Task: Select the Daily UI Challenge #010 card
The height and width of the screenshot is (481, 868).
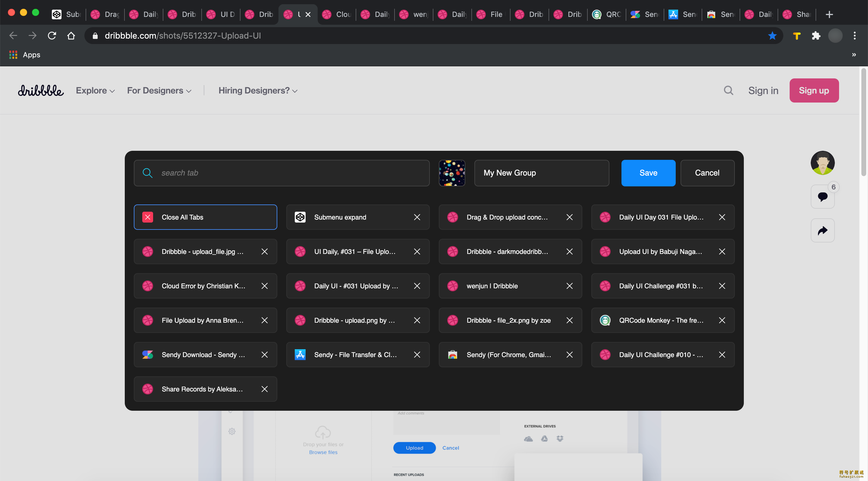Action: [x=662, y=355]
